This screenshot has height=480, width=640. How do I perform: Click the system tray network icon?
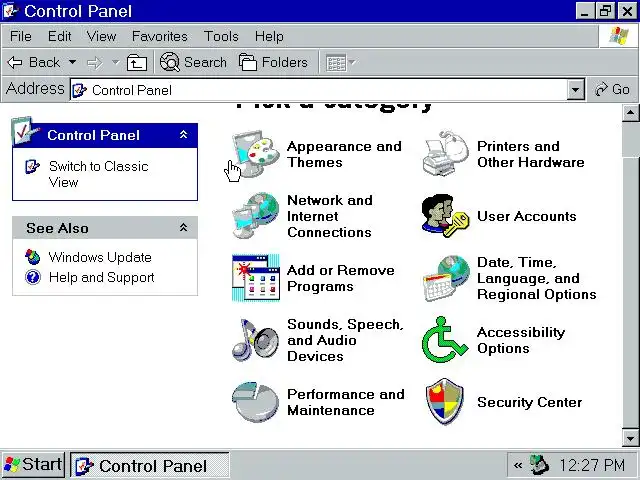click(x=539, y=465)
